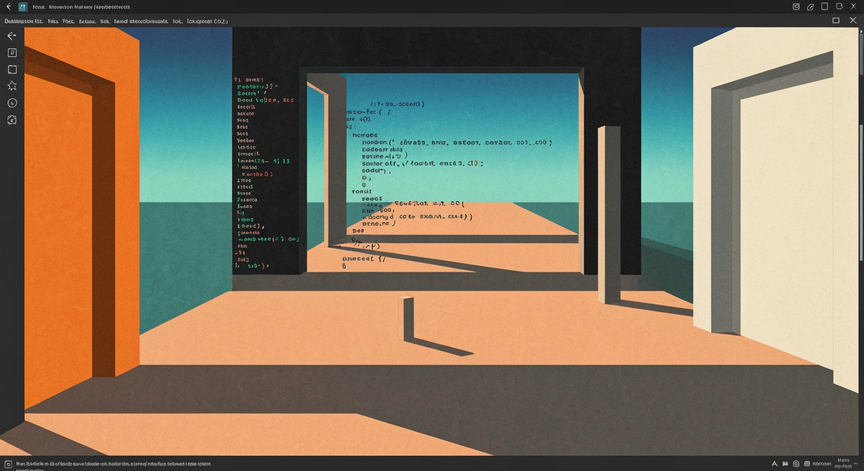Expand the small chevron at status bar right end
The width and height of the screenshot is (864, 471).
856,465
